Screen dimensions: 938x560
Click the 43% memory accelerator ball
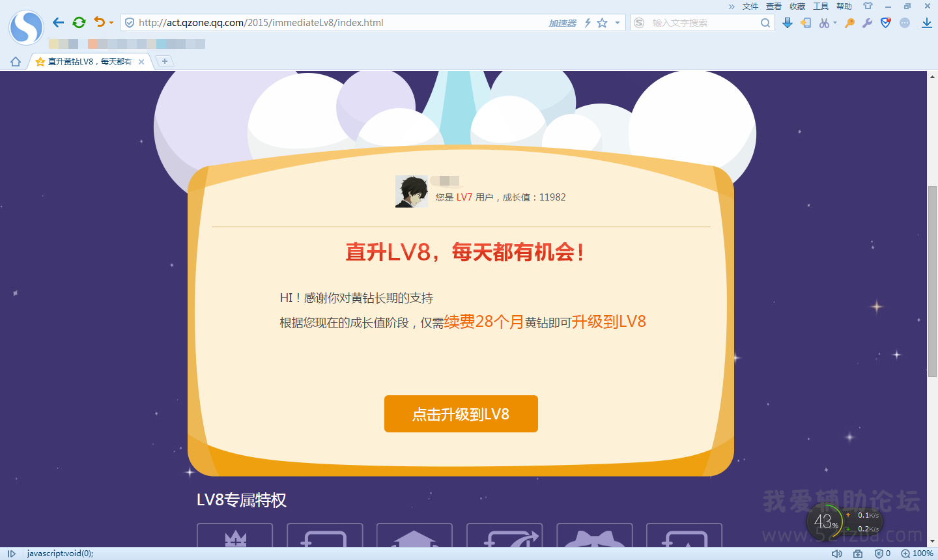[x=825, y=522]
